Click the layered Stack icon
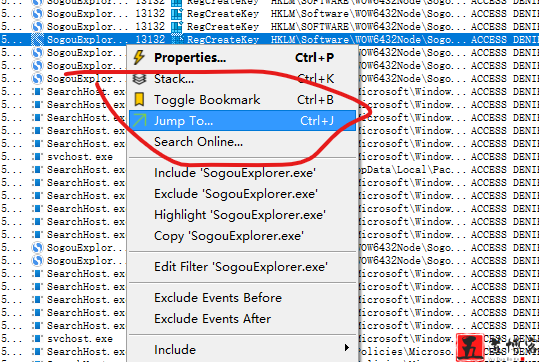The image size is (539, 362). 139,79
